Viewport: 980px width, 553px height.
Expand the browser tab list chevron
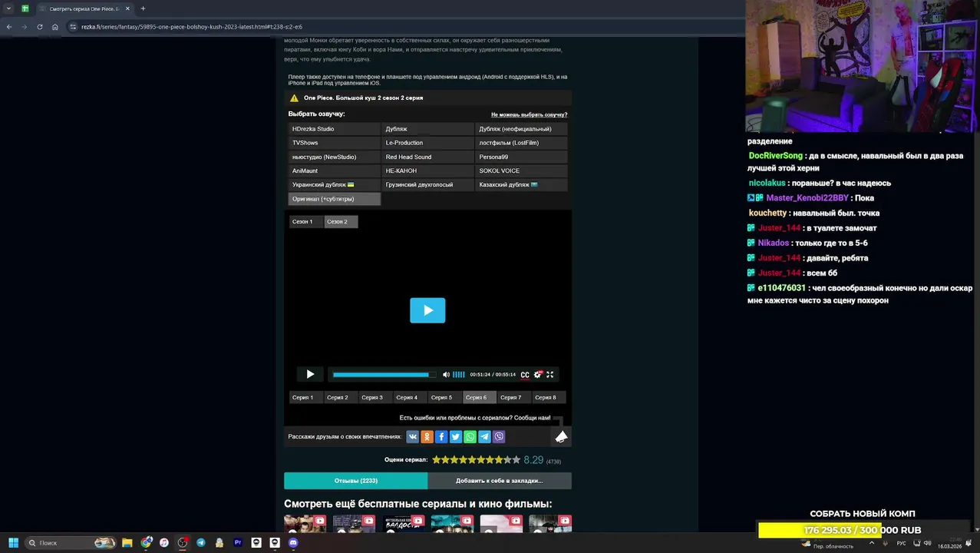[8, 8]
